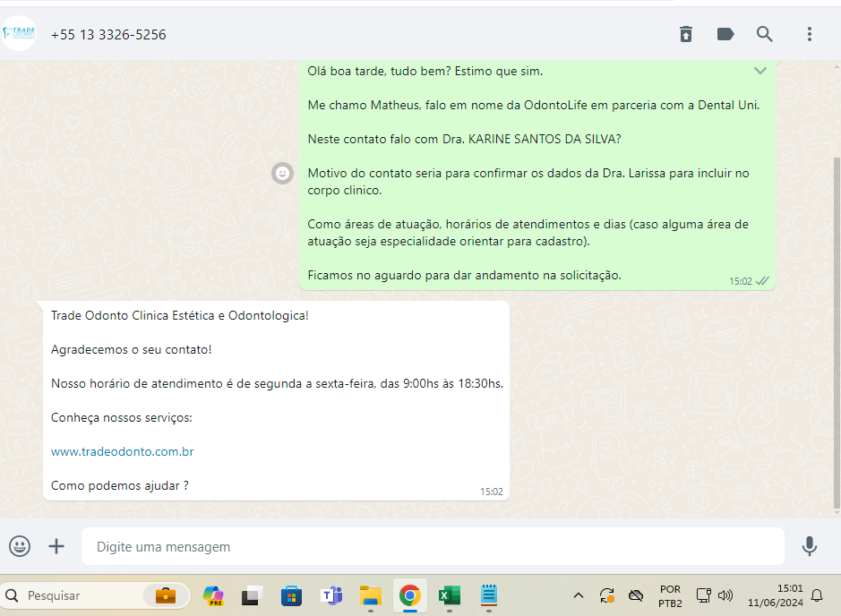Open the notifications bell icon
The image size is (841, 616).
[x=817, y=595]
